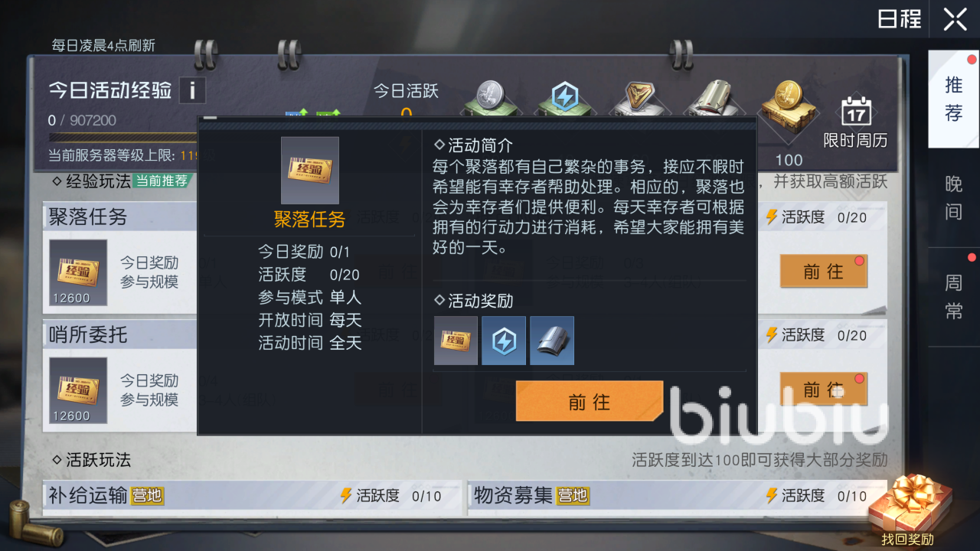Tap the info icon beside 今日活动经验
The width and height of the screenshot is (980, 551).
pos(192,90)
